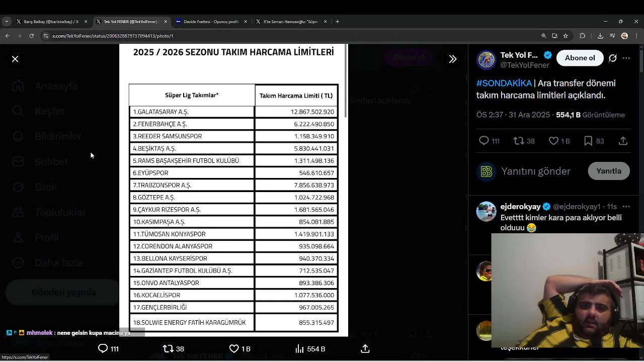This screenshot has width=644, height=362.
Task: Open a new browser tab with the plus icon
Action: point(337,22)
